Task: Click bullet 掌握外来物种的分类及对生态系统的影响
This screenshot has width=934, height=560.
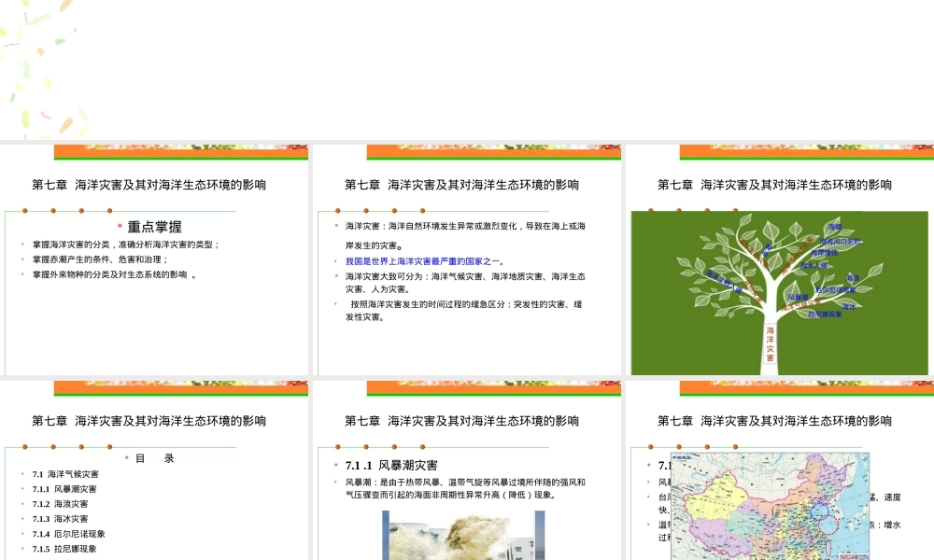Action: click(x=114, y=274)
